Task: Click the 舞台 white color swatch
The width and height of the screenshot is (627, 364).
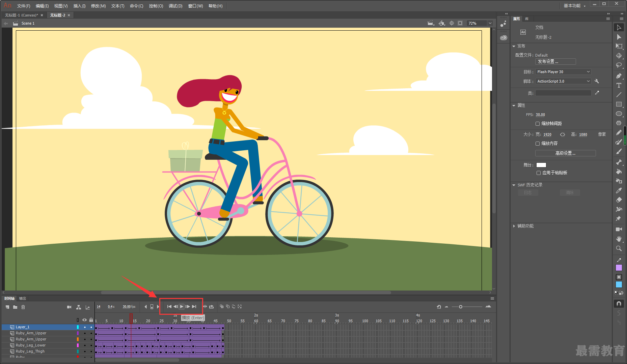Action: [541, 165]
